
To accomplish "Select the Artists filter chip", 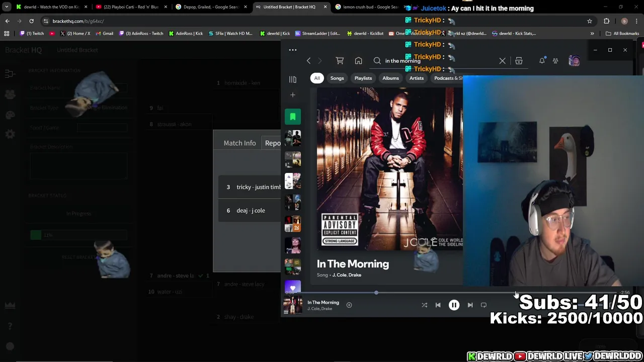I will pos(417,78).
